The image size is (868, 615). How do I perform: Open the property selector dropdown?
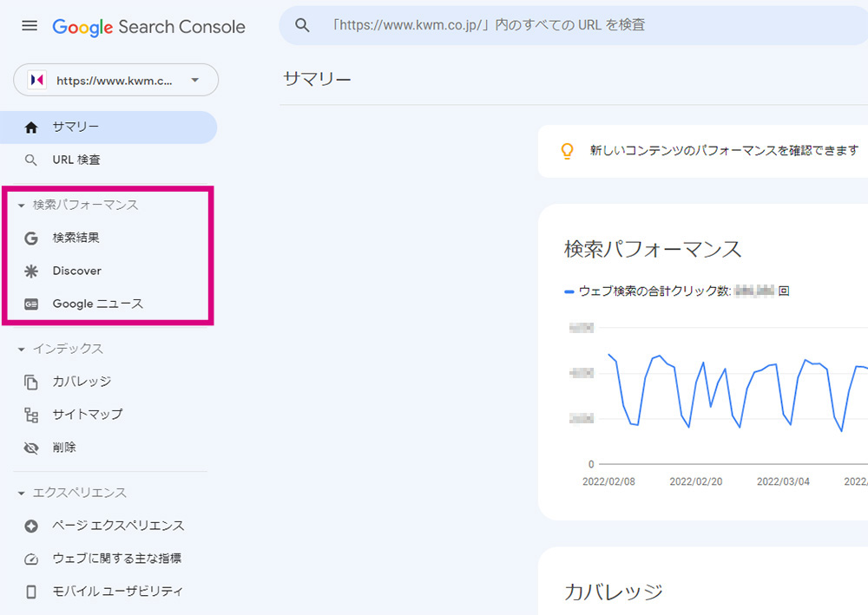(115, 80)
